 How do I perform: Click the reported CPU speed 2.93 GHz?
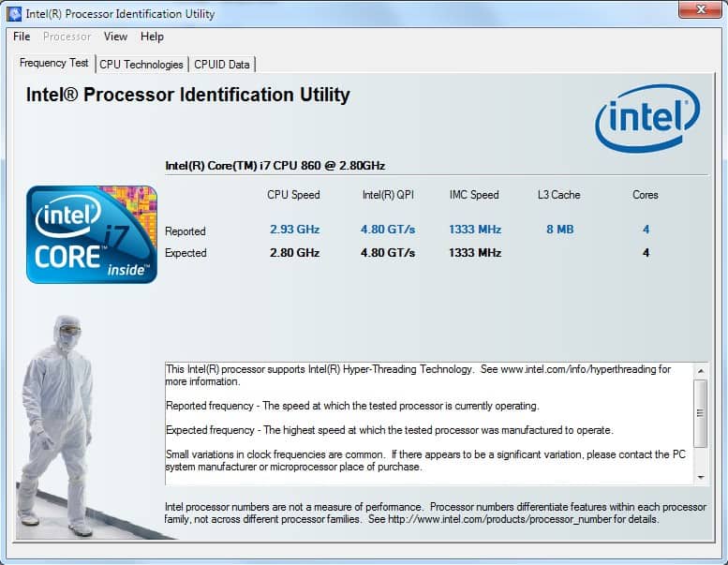click(294, 230)
